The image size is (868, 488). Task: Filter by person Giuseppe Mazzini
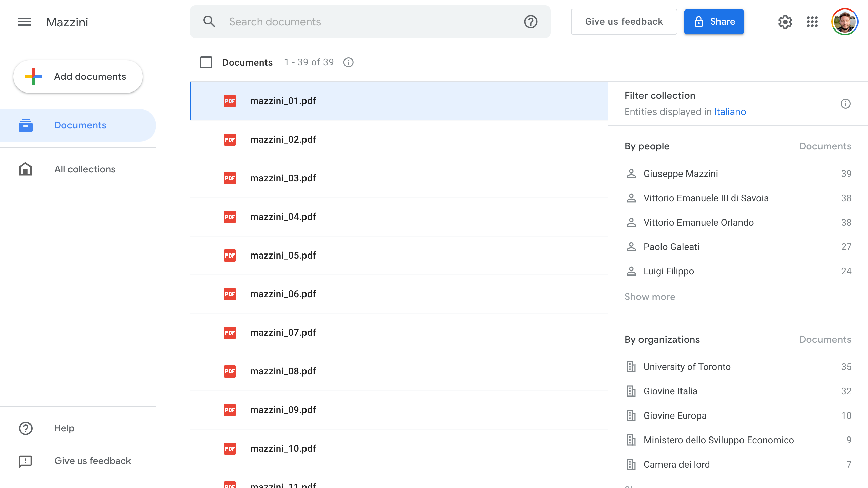[680, 174]
